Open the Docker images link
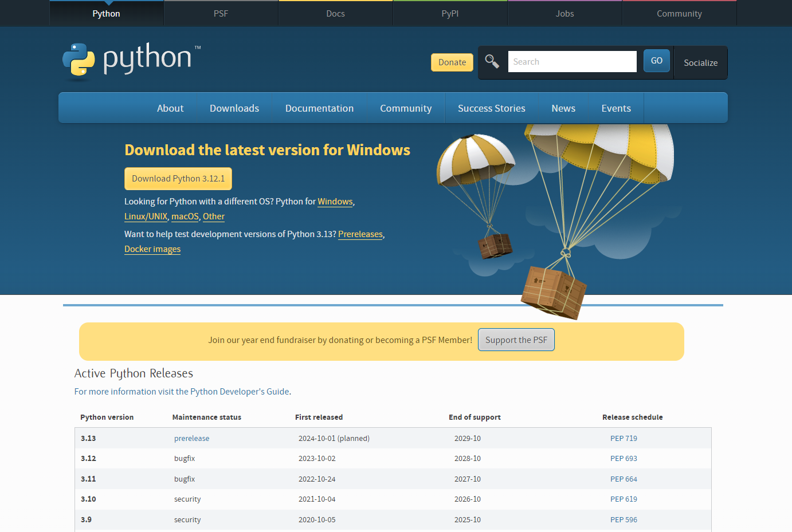Image resolution: width=792 pixels, height=532 pixels. pyautogui.click(x=152, y=249)
